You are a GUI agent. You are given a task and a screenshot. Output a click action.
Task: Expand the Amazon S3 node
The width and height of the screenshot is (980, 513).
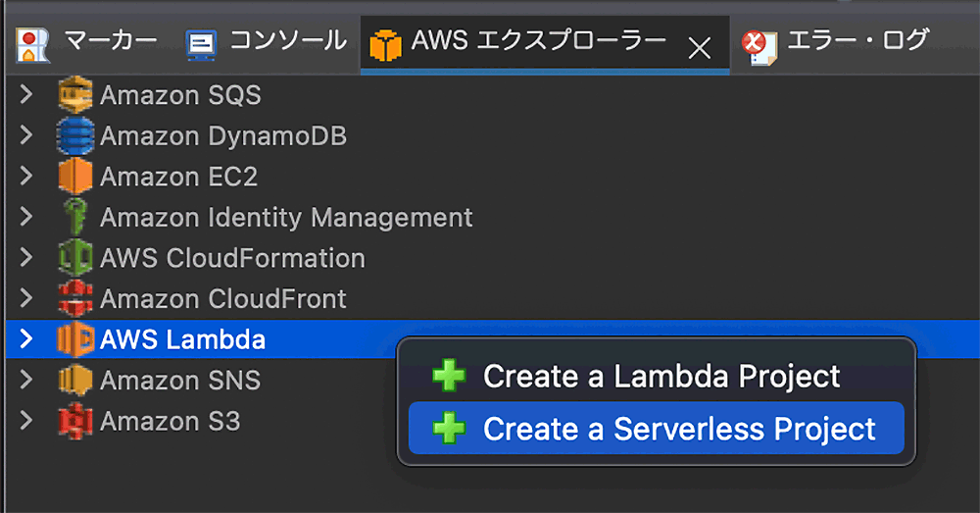tap(26, 421)
